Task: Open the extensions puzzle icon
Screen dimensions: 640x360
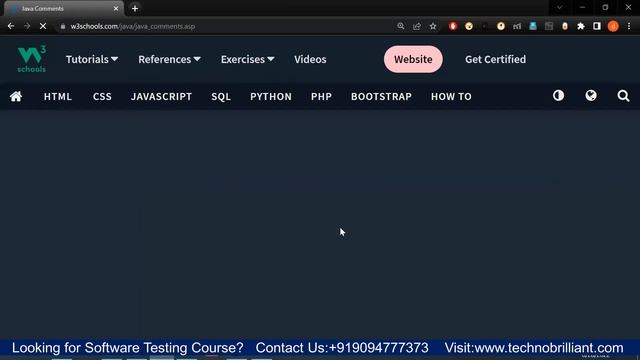Action: (x=581, y=26)
